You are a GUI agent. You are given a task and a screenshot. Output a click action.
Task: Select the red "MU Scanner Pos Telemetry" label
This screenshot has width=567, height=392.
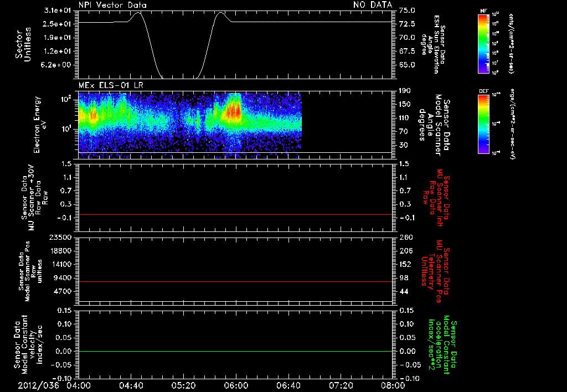pyautogui.click(x=435, y=271)
